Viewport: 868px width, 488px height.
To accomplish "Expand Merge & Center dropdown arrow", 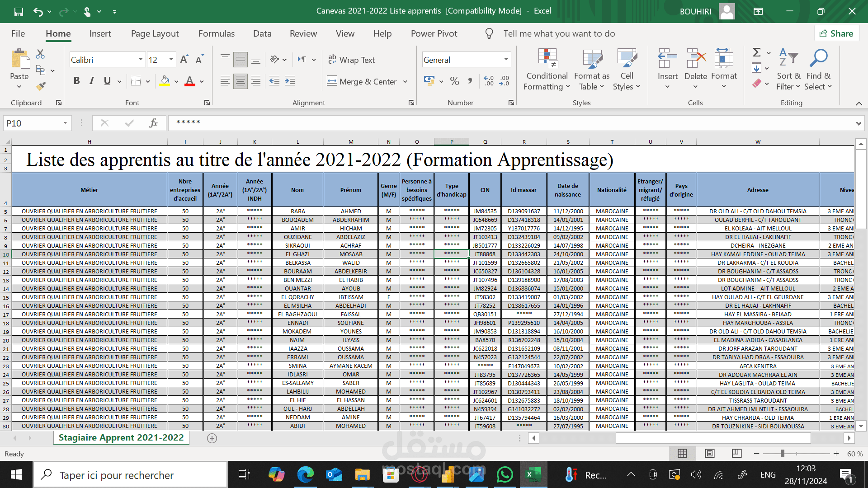I will point(405,82).
